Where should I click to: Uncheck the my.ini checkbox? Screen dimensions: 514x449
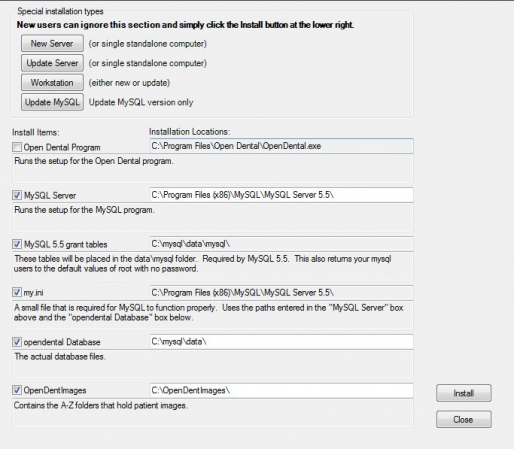(17, 292)
